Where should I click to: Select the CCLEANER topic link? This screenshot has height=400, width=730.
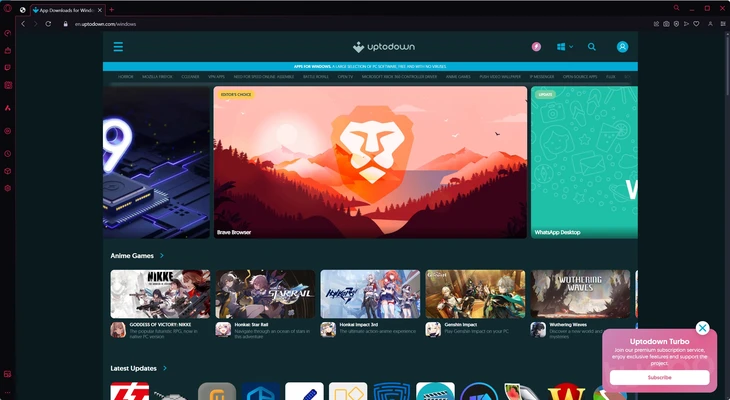[x=190, y=77]
